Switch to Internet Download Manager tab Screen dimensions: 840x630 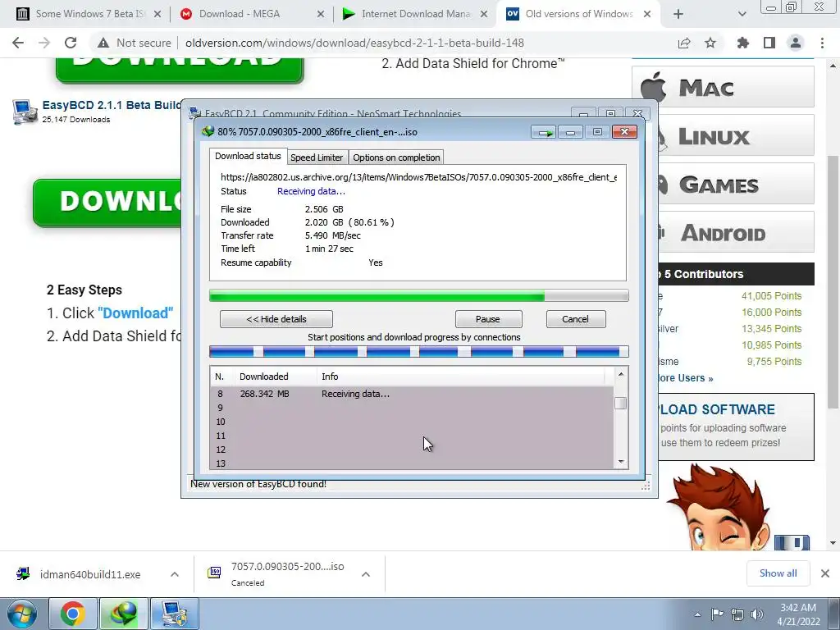click(x=416, y=14)
